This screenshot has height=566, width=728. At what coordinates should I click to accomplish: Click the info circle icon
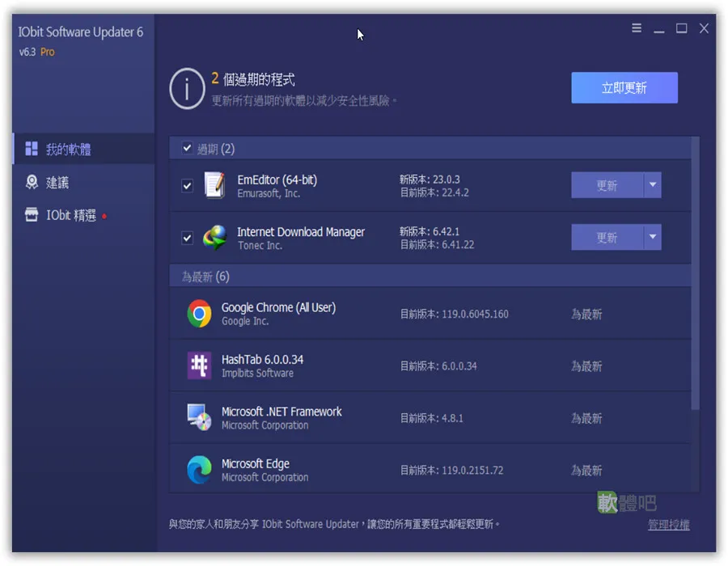(187, 89)
